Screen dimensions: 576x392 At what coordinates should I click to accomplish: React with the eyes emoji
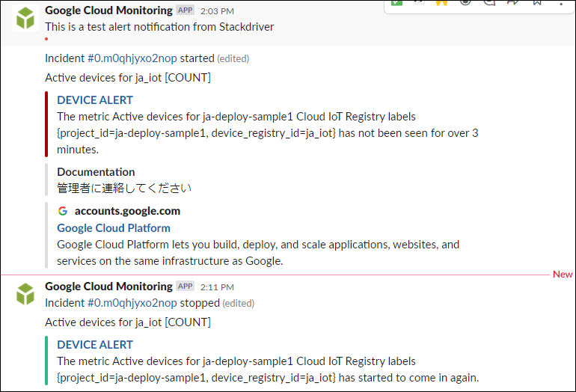click(420, 2)
